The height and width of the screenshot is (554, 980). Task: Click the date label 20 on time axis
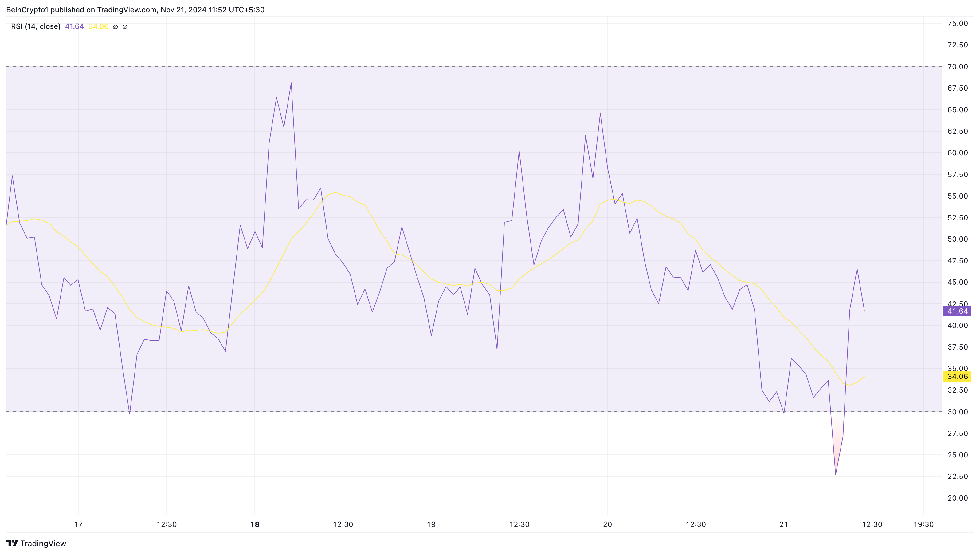pyautogui.click(x=608, y=524)
